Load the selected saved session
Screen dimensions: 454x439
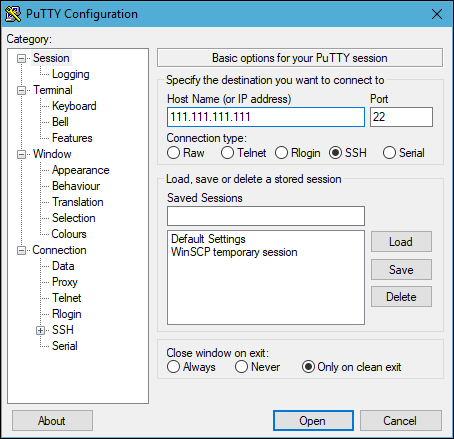[401, 242]
